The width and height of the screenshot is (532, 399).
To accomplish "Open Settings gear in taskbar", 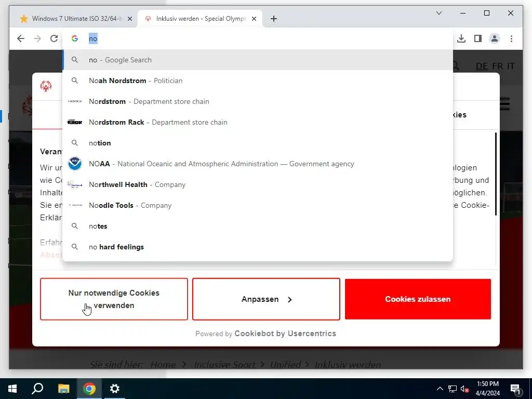I will click(x=115, y=389).
